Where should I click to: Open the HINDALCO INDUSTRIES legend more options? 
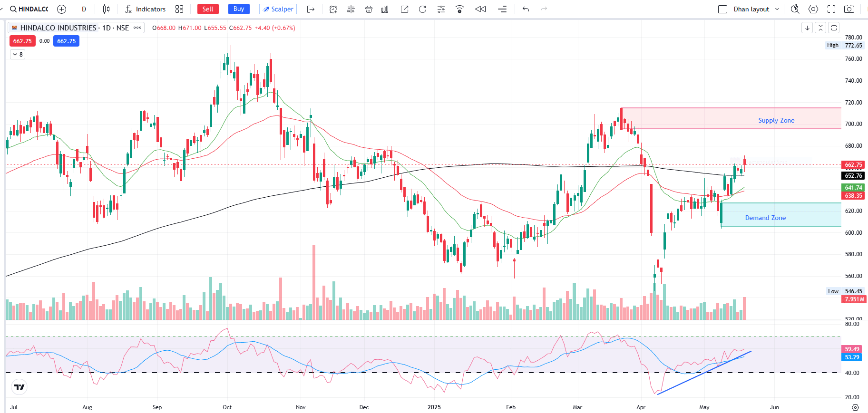point(137,28)
